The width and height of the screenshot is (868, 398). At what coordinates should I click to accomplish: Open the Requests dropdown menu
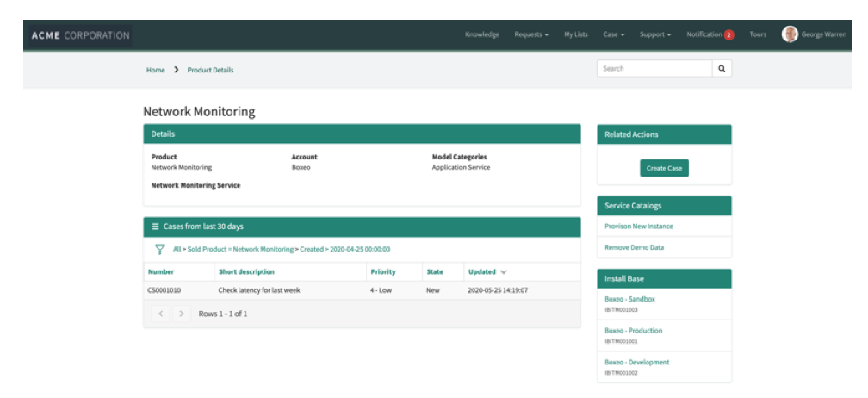531,34
